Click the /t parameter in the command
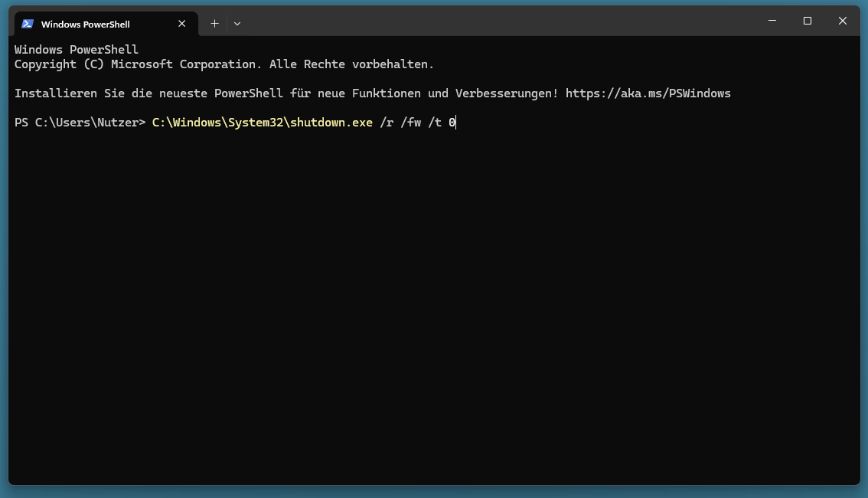This screenshot has height=498, width=868. tap(435, 123)
